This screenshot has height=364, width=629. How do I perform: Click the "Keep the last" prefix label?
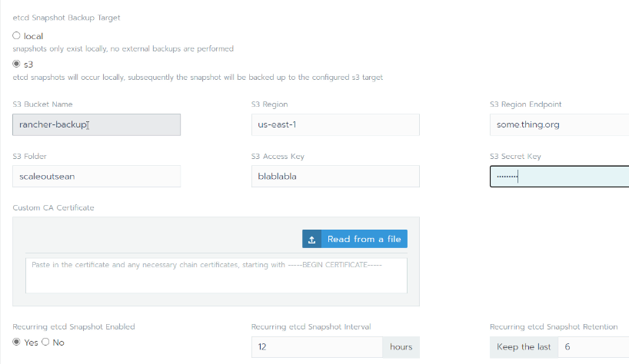tap(524, 347)
